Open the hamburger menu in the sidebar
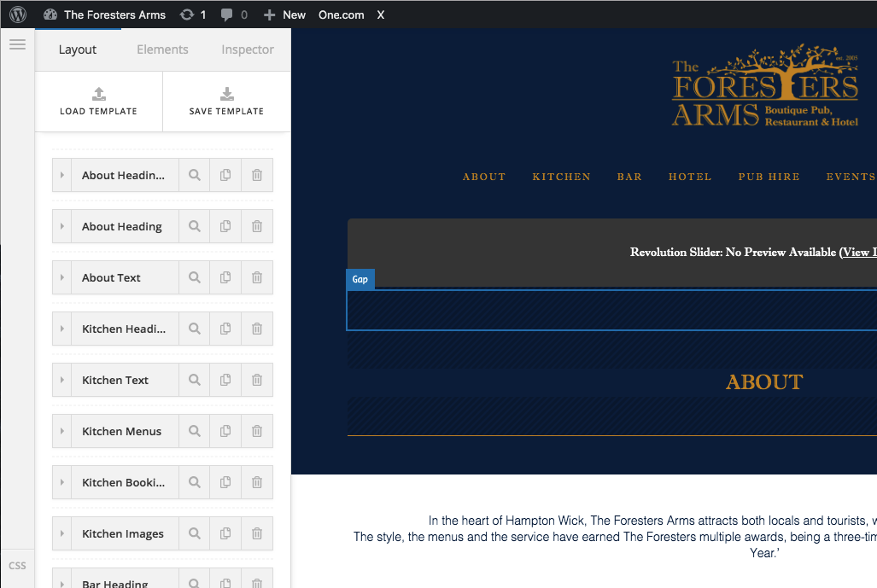This screenshot has width=877, height=588. point(17,44)
